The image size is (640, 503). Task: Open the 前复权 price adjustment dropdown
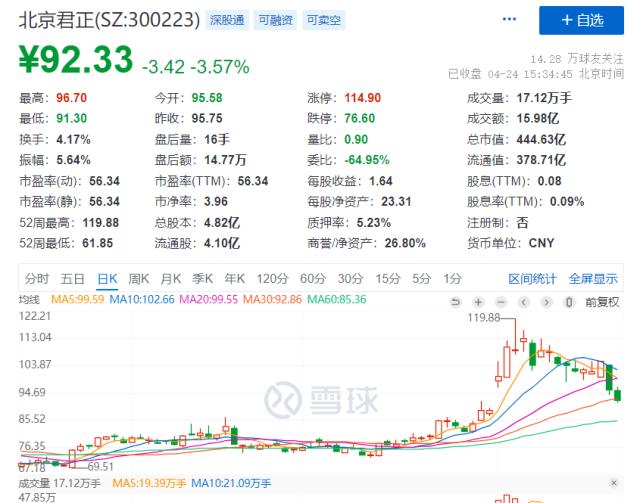[x=602, y=301]
